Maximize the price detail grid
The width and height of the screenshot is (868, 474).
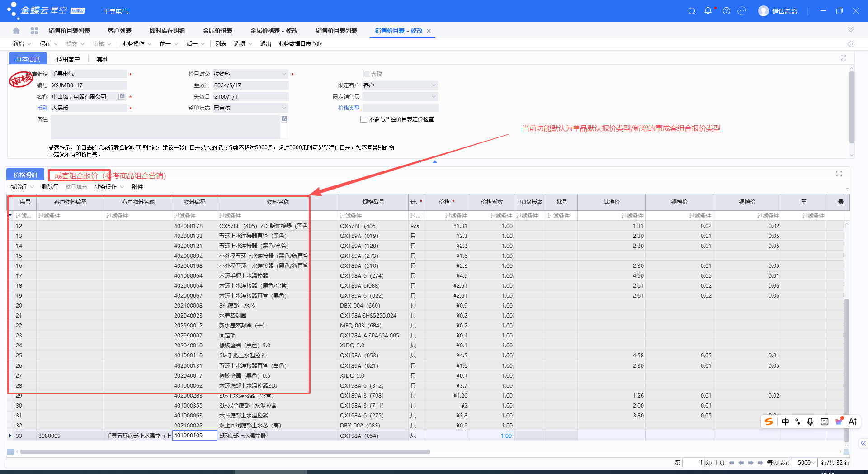pos(839,174)
